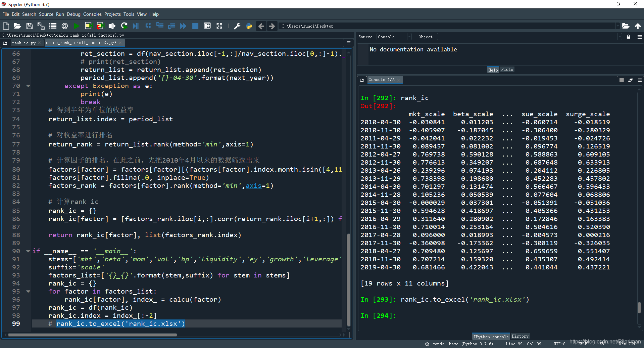Viewport: 644px width, 348px height.
Task: Switch to the Plots tab
Action: [507, 70]
